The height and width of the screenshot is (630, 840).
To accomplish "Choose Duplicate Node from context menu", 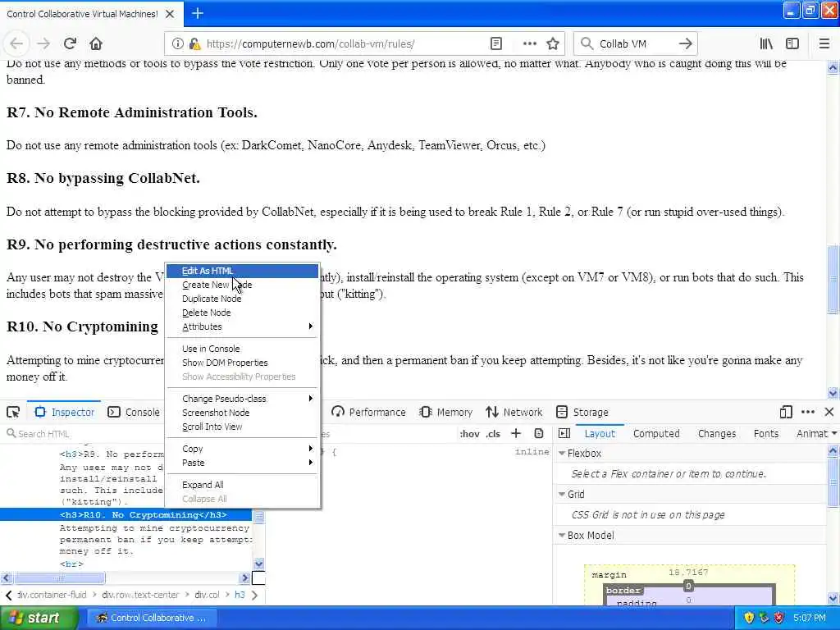I will pyautogui.click(x=242, y=299).
